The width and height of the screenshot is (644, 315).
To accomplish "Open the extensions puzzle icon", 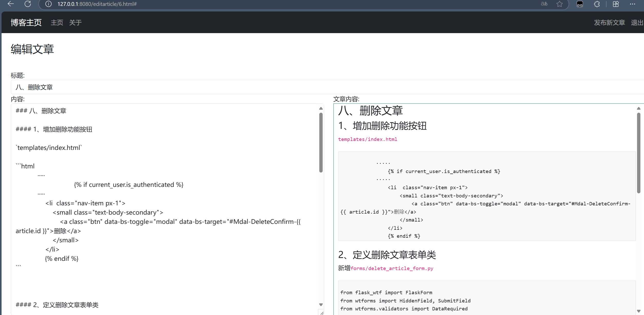I will [597, 4].
